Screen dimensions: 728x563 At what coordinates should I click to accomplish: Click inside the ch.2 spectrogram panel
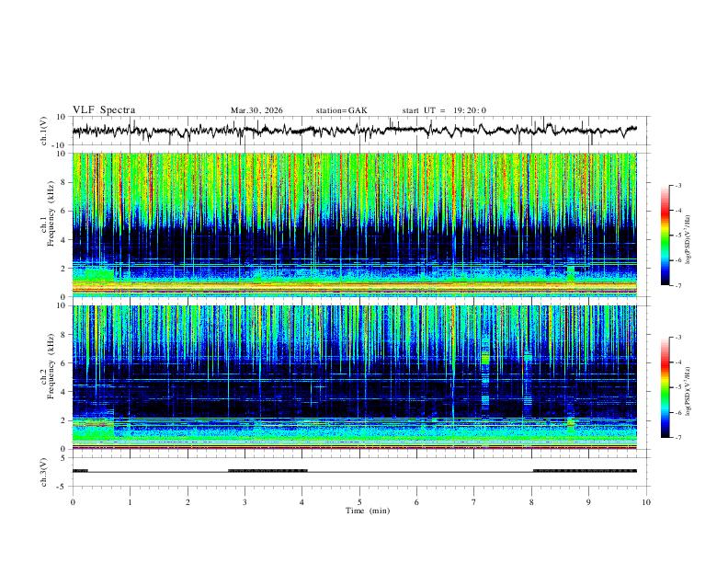[x=355, y=377]
